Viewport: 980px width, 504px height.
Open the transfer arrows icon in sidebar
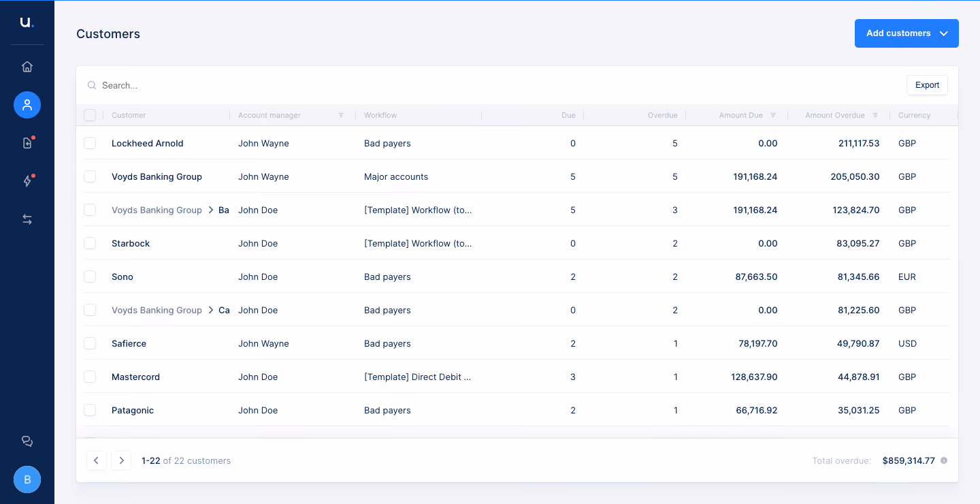coord(27,219)
